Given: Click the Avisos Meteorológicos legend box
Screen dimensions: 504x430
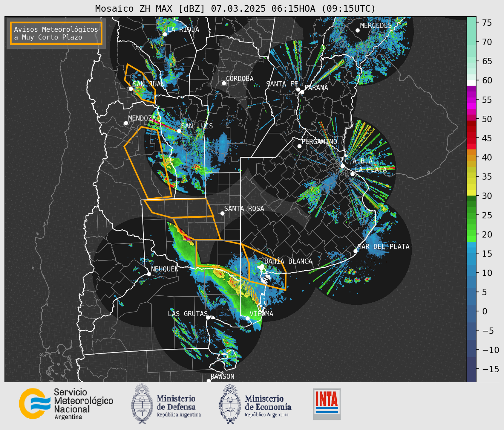Looking at the screenshot, I should click(x=56, y=33).
